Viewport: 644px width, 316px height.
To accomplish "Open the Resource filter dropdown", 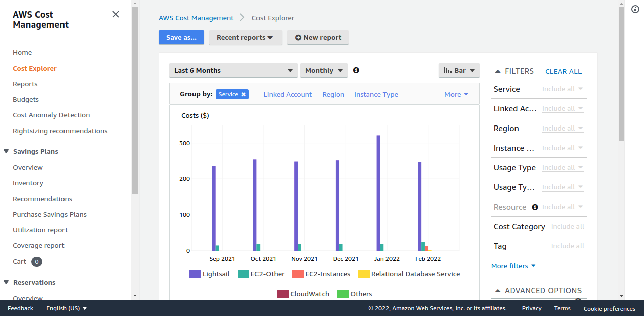I will coord(563,207).
